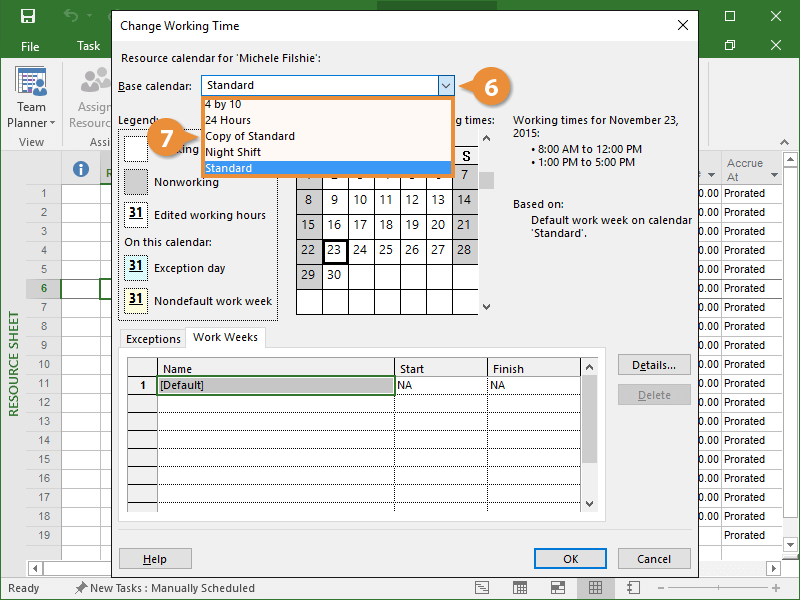Click the zoom slider in status bar
This screenshot has width=800, height=600.
pos(720,588)
